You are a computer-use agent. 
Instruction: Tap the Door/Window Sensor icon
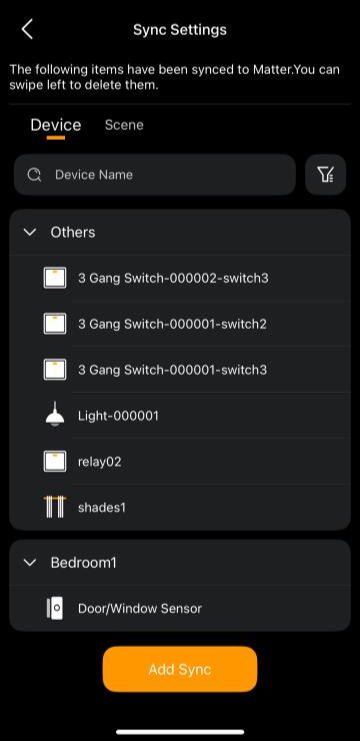point(55,608)
